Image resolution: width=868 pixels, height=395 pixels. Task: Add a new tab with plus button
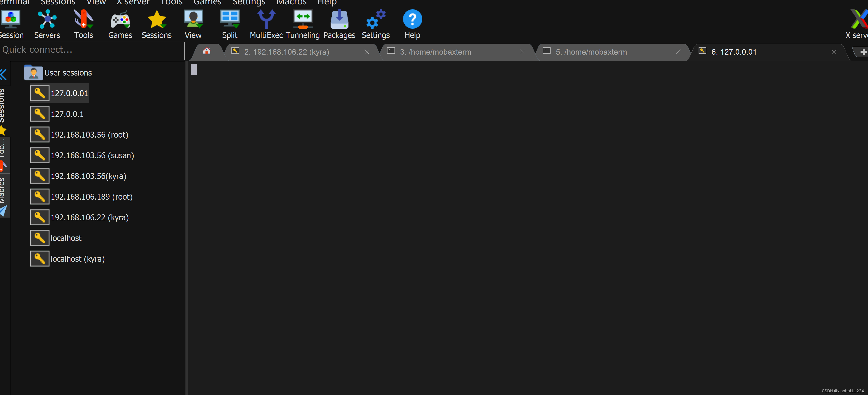tap(863, 52)
